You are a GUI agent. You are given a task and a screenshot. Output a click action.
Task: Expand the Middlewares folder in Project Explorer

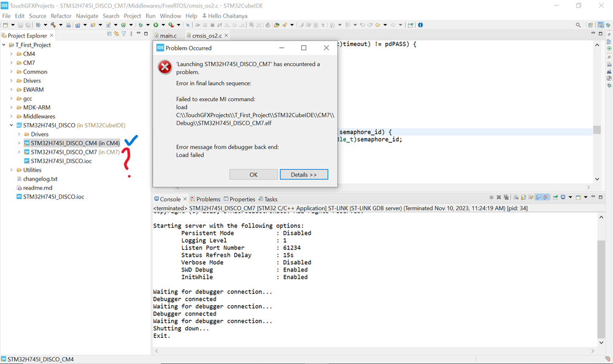(12, 116)
